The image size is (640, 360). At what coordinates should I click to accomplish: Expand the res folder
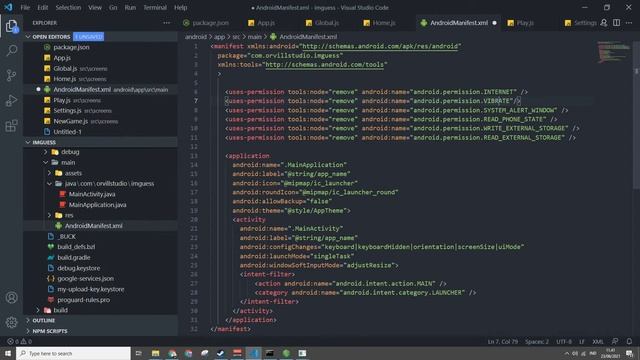click(49, 215)
